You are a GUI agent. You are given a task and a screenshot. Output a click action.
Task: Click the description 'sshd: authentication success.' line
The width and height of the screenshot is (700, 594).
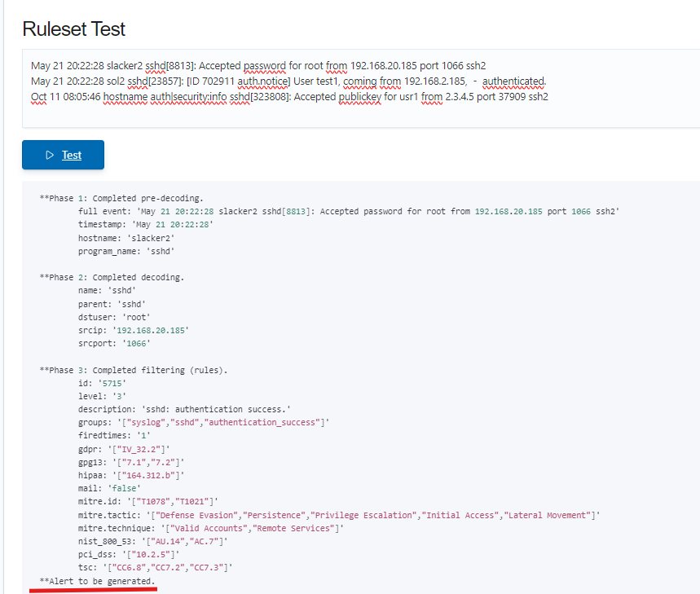click(x=184, y=409)
